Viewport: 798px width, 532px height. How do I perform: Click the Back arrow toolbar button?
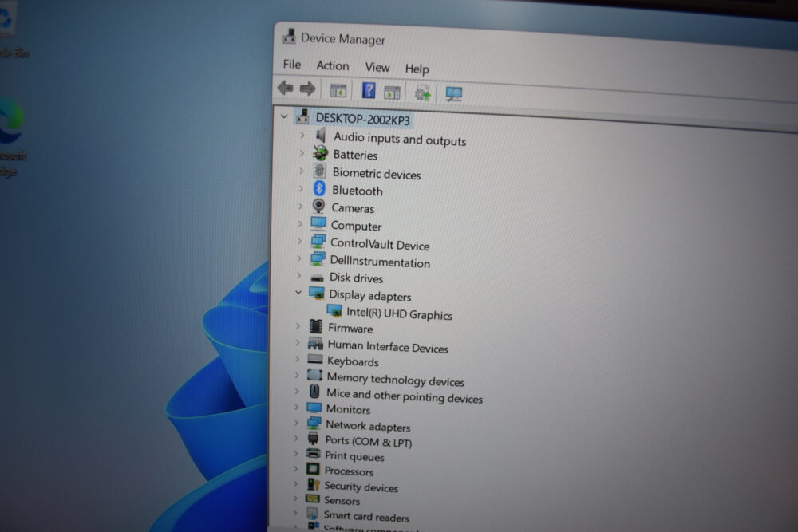tap(286, 88)
